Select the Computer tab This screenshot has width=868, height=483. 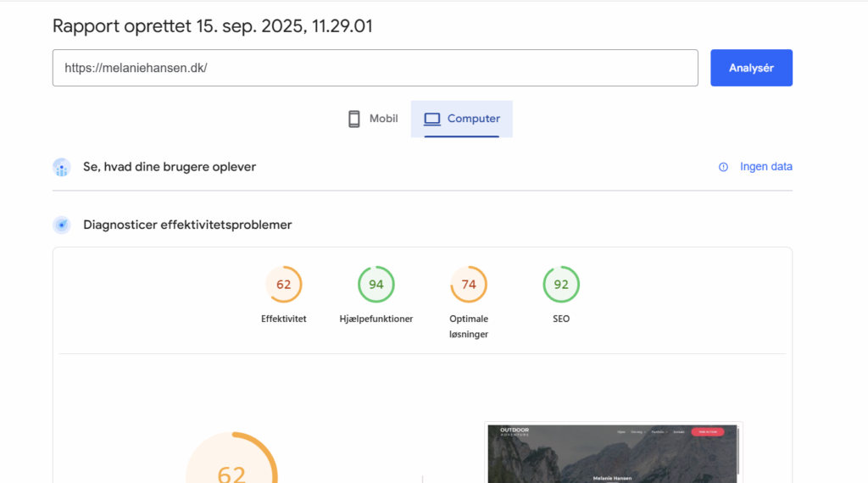[x=462, y=119]
